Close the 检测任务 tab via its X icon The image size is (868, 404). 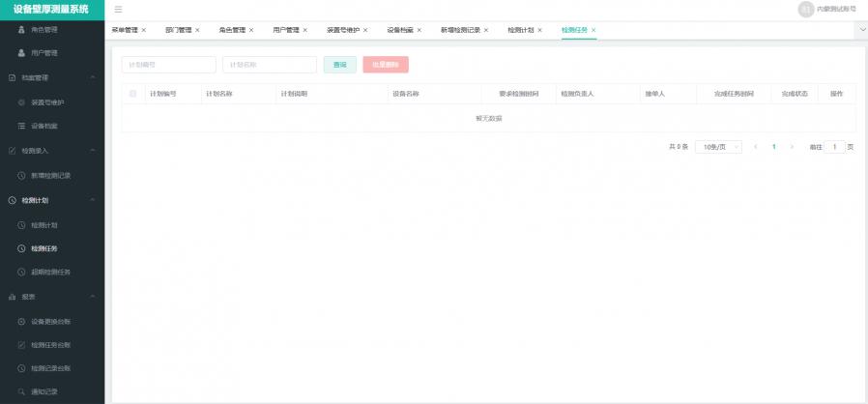pos(593,30)
